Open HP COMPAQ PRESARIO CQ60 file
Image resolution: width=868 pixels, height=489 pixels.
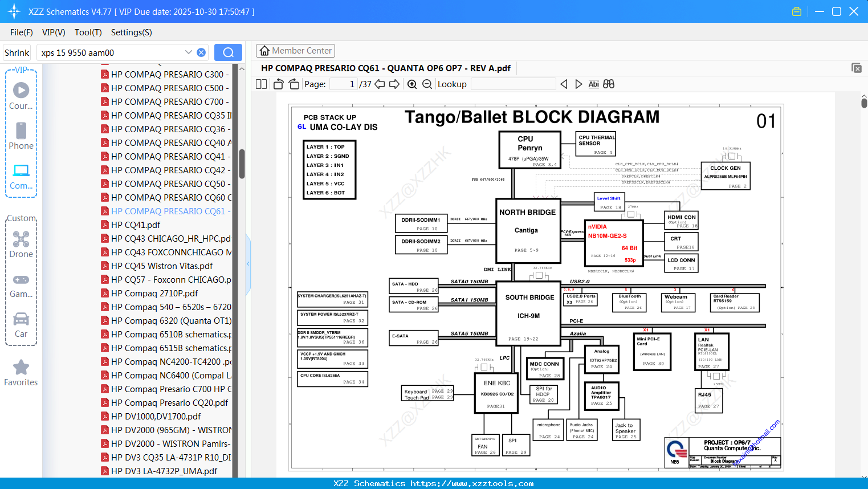click(x=166, y=197)
